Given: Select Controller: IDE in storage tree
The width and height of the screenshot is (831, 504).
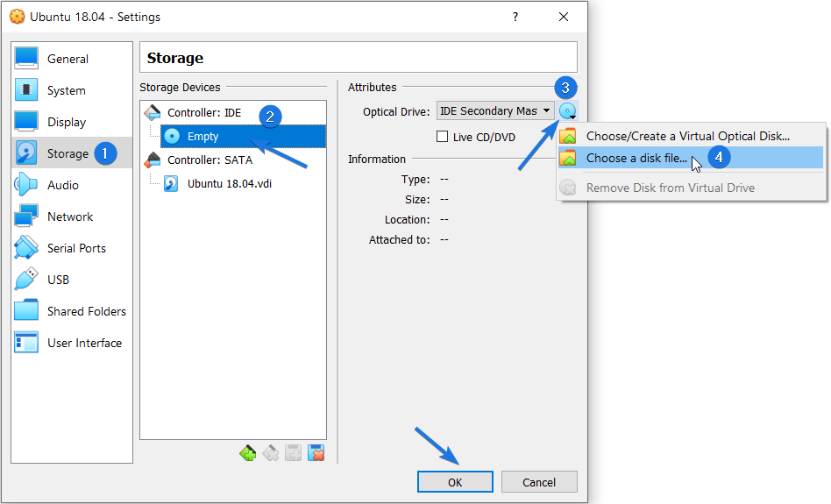Looking at the screenshot, I should (204, 113).
